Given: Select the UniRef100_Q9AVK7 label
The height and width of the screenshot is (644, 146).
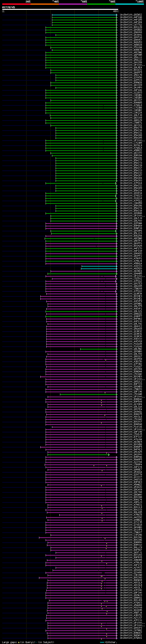Looking at the screenshot, I should coord(131,40).
